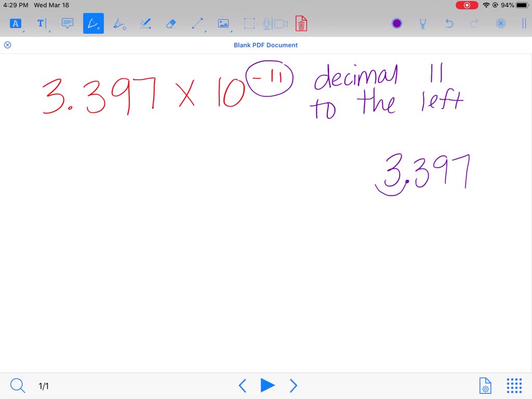This screenshot has height=399, width=532.
Task: Select the eraser tool
Action: point(171,23)
